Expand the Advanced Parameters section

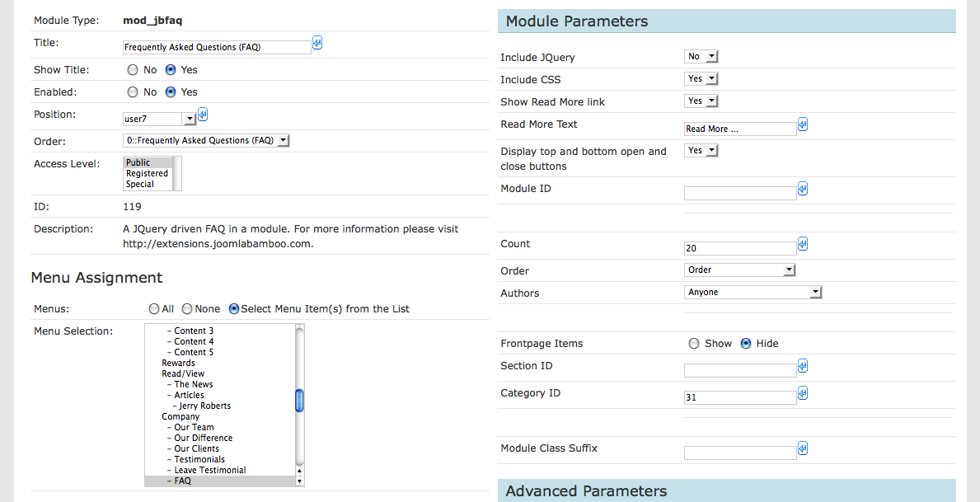coord(727,490)
